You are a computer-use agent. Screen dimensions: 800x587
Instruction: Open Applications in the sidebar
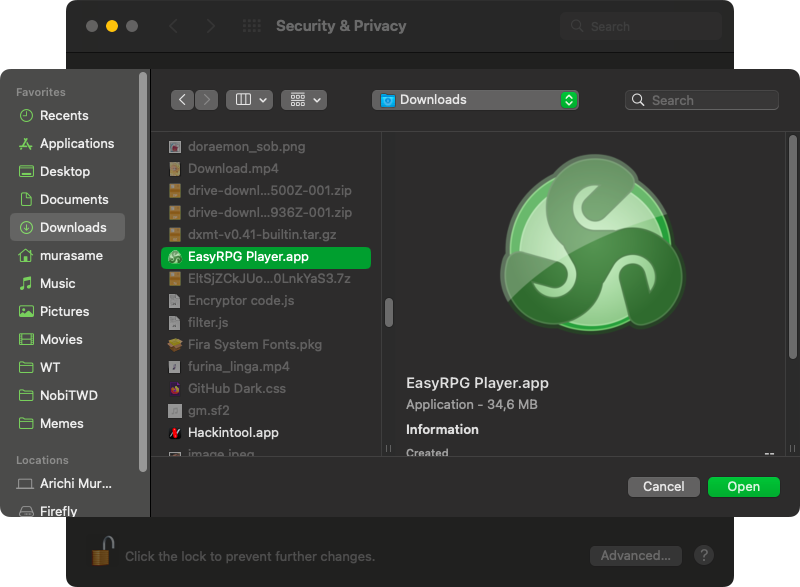tap(76, 143)
